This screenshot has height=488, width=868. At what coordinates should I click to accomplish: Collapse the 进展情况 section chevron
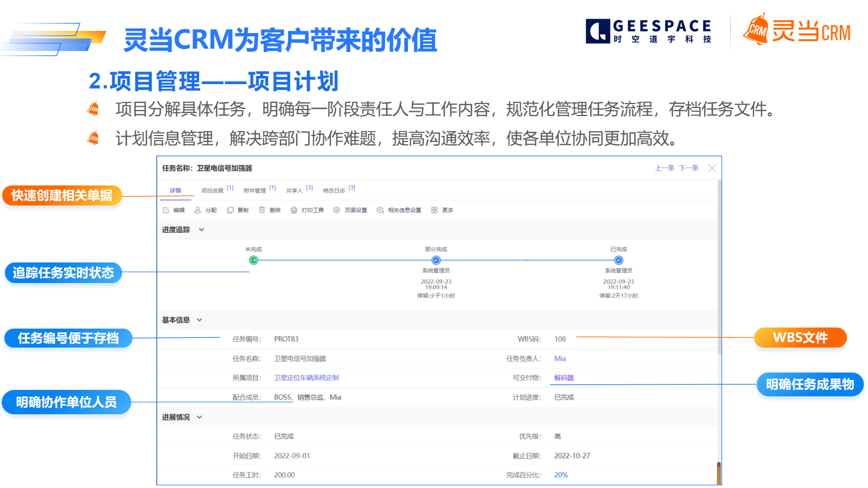200,418
